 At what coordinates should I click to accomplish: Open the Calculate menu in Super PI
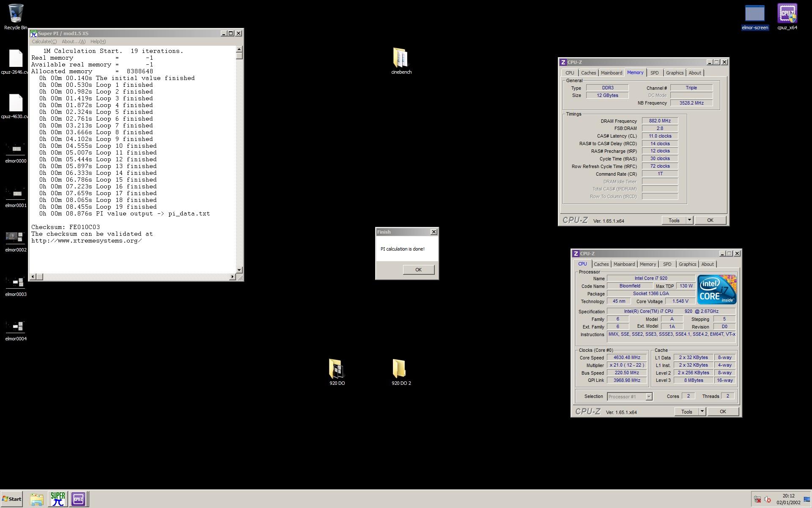tap(44, 41)
